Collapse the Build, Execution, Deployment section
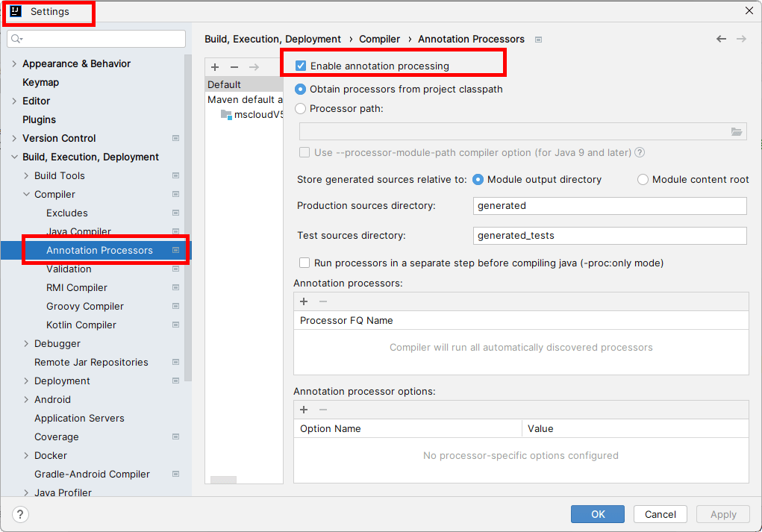This screenshot has width=762, height=532. coord(14,157)
